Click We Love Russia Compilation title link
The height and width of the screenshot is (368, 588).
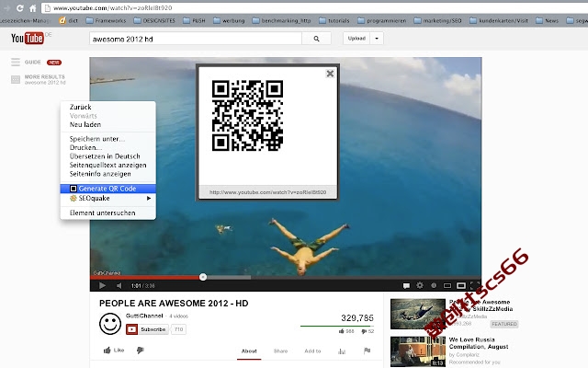pyautogui.click(x=479, y=343)
